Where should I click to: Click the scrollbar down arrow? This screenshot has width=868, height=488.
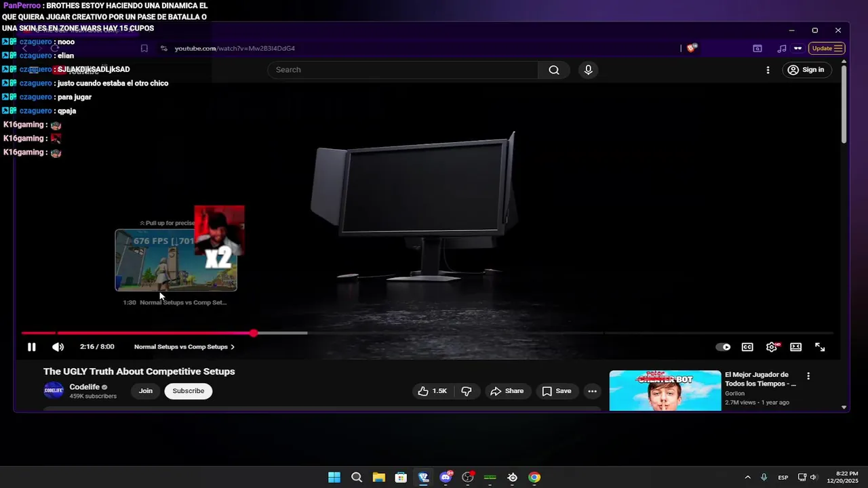click(x=844, y=407)
